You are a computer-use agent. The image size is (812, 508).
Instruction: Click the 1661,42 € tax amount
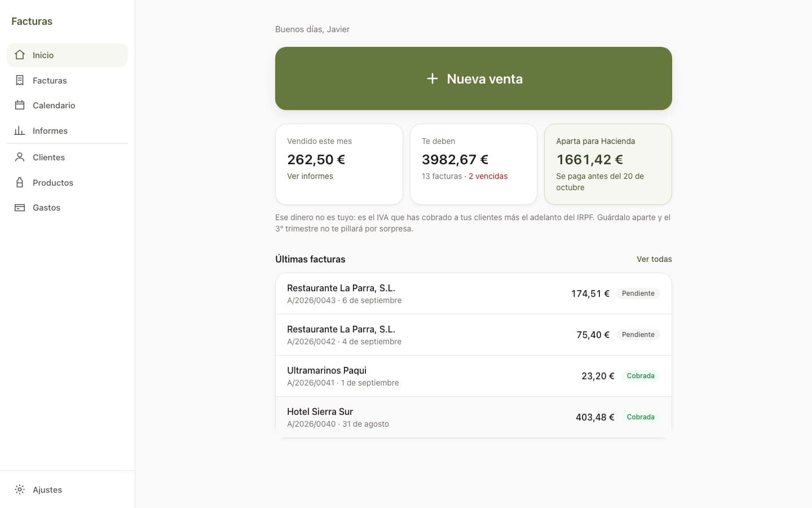(590, 159)
